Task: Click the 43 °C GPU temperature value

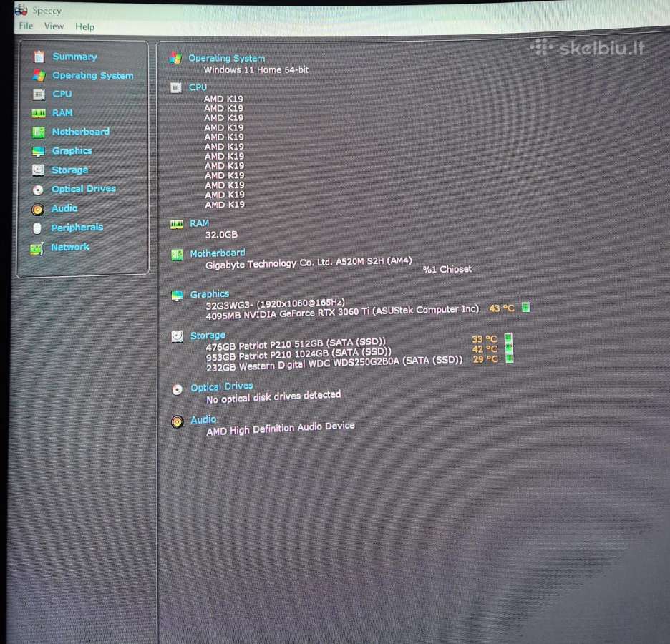Action: pos(502,308)
